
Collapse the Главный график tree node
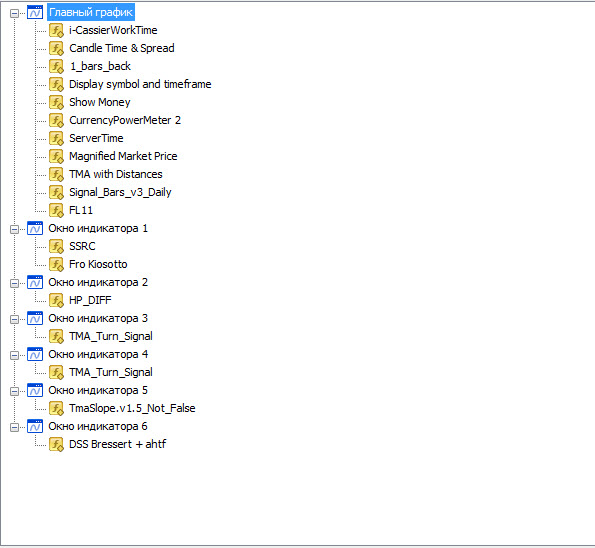point(14,14)
